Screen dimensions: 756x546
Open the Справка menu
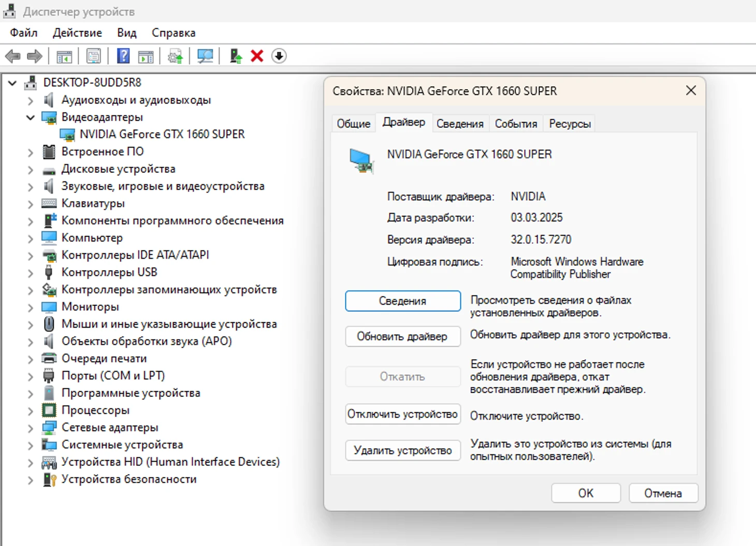tap(173, 33)
